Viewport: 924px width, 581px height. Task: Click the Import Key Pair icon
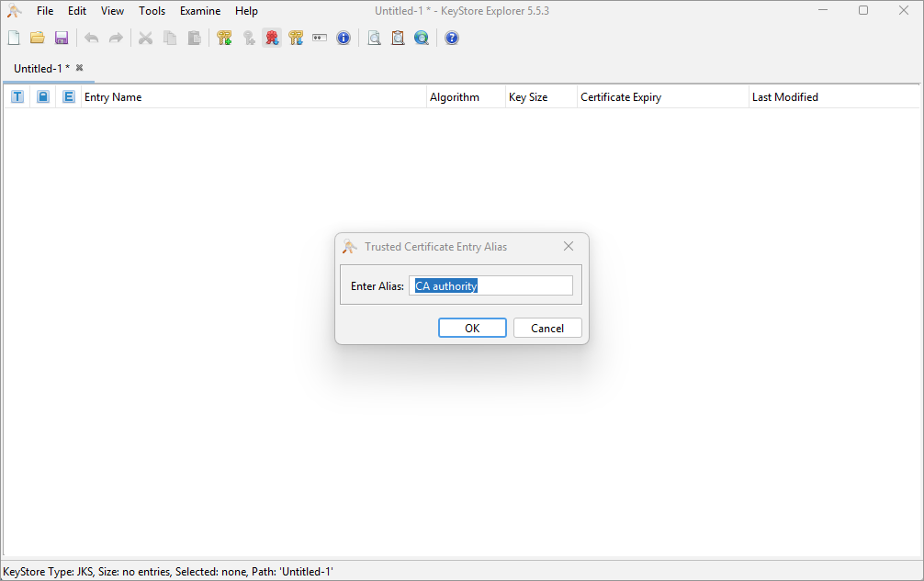[x=296, y=38]
